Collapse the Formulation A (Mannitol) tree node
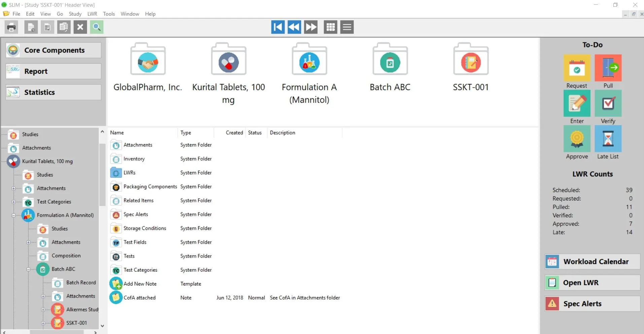 (13, 215)
